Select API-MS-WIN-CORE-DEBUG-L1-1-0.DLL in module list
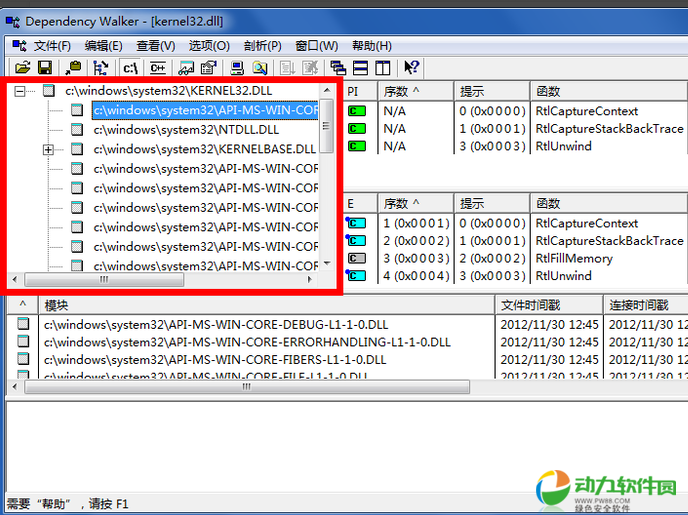 click(215, 324)
